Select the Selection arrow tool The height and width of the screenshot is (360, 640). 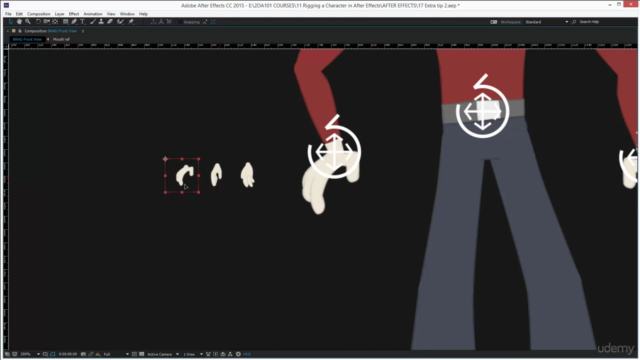coord(11,22)
